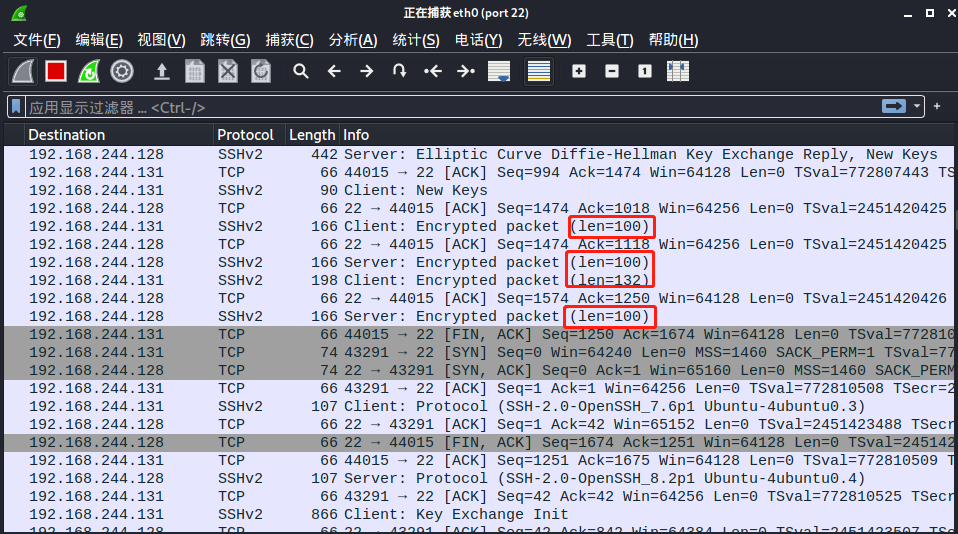The image size is (958, 534).
Task: Stop the running capture with red square
Action: [x=56, y=71]
